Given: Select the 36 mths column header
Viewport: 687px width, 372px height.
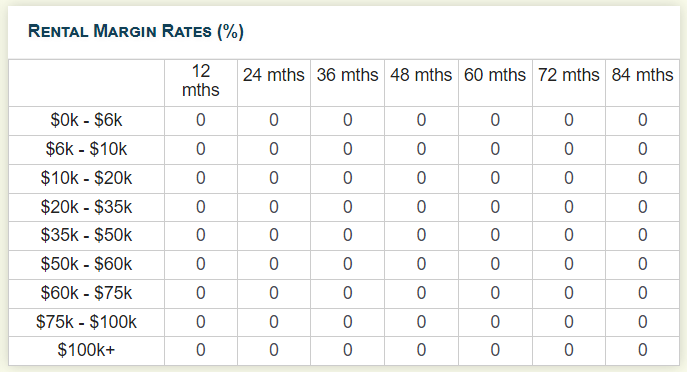Looking at the screenshot, I should click(x=347, y=75).
